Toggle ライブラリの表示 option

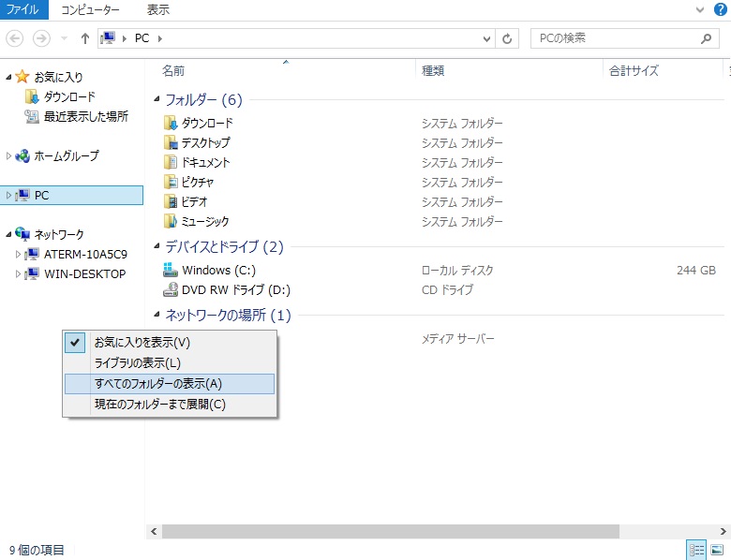click(x=137, y=363)
